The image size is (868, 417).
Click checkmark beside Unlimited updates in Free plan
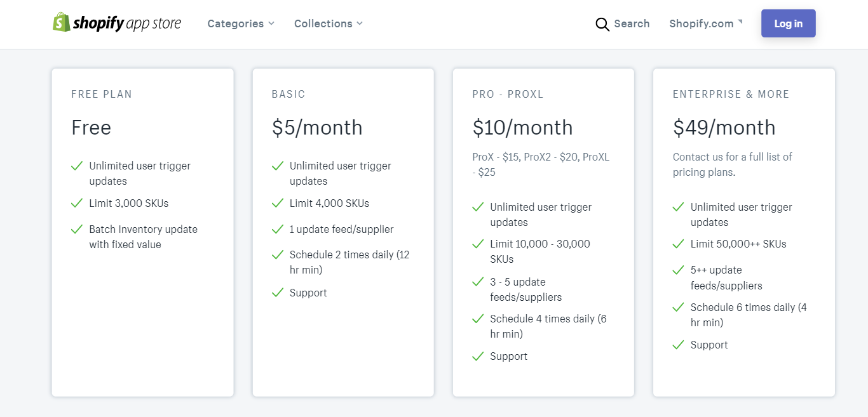(x=77, y=166)
